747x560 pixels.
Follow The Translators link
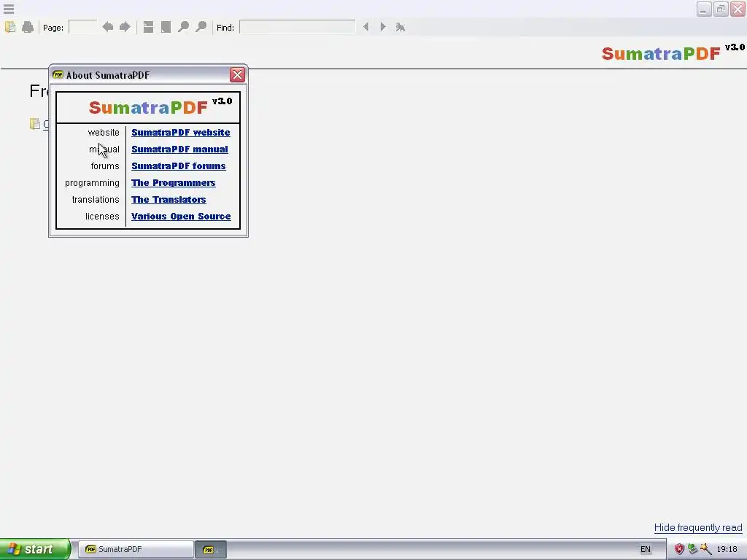click(x=169, y=200)
